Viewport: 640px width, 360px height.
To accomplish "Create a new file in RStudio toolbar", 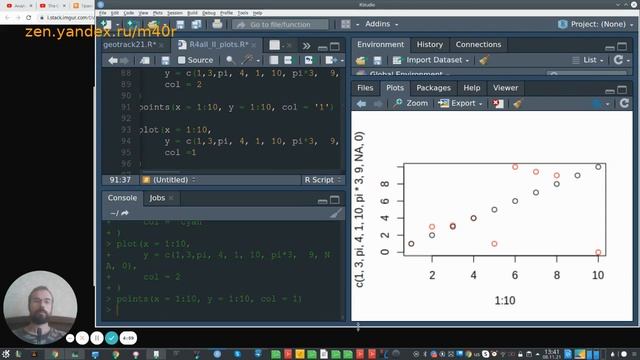I will (106, 24).
